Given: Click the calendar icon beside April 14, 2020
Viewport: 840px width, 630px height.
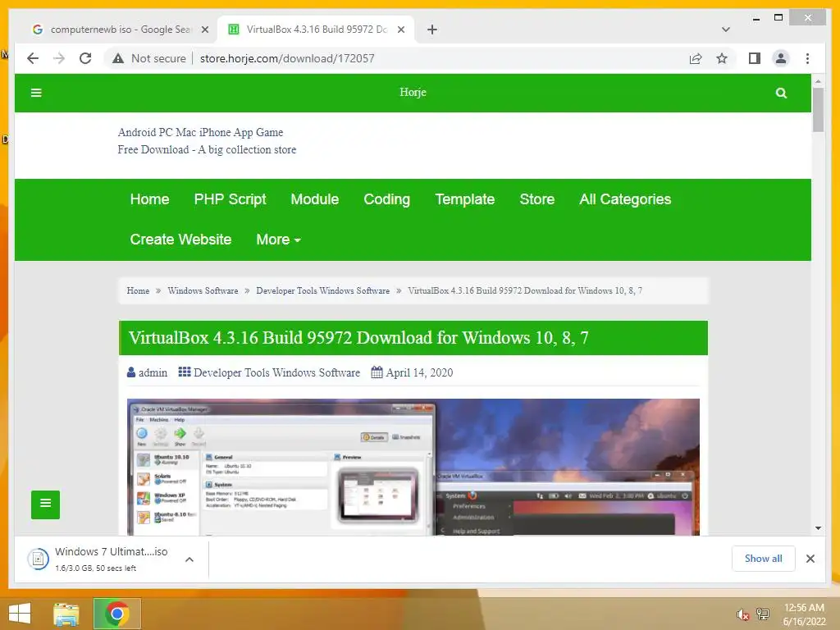Looking at the screenshot, I should coord(377,372).
